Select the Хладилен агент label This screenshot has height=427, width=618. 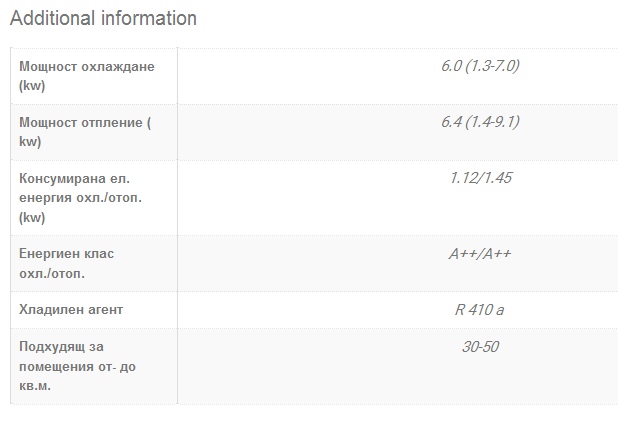(x=71, y=310)
